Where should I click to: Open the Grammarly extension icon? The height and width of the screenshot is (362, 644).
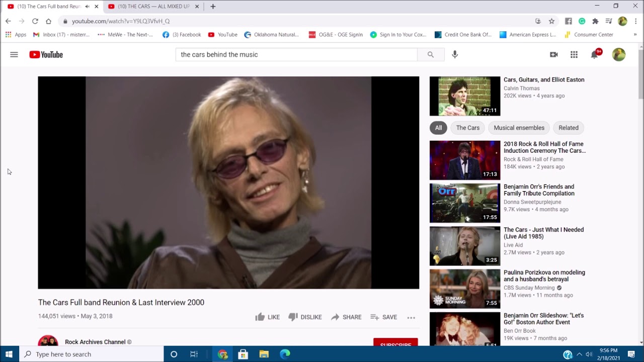(582, 21)
